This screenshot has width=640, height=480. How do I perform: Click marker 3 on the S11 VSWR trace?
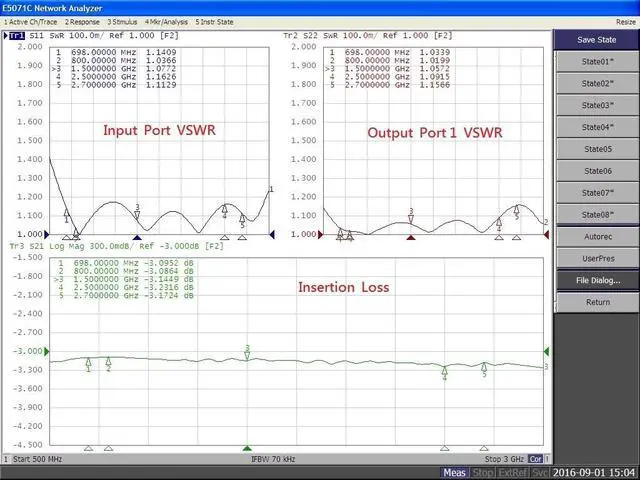[x=137, y=212]
